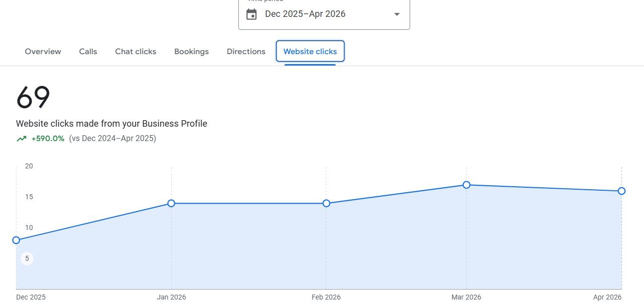Click the Mar 2026 peak data point
Viewport: 644px width, 304px height.
point(466,185)
